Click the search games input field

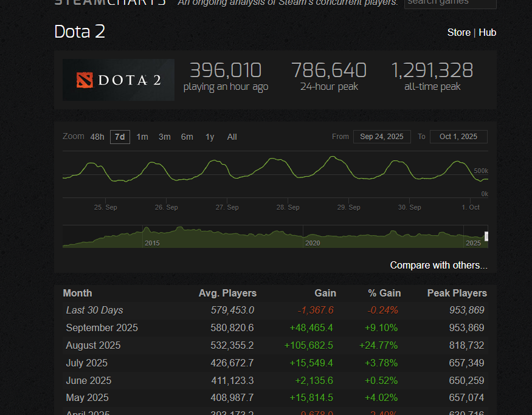pos(450,2)
